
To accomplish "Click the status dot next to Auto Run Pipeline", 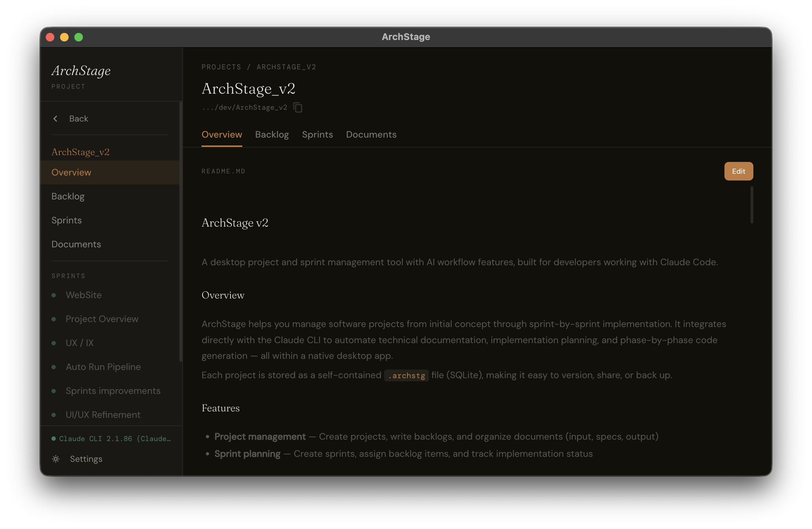I will [54, 367].
